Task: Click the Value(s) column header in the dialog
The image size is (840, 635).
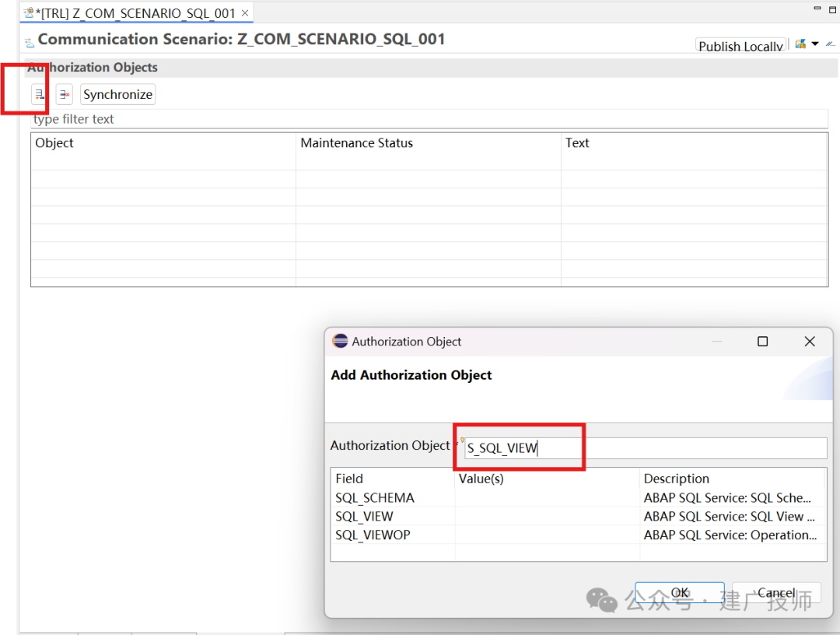Action: 547,479
